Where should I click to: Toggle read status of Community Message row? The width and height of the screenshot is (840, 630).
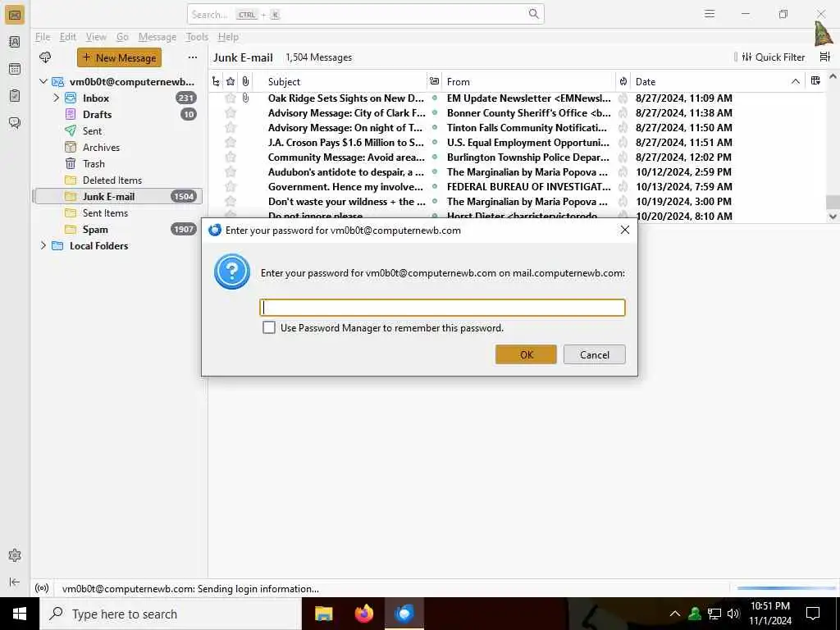click(x=435, y=157)
